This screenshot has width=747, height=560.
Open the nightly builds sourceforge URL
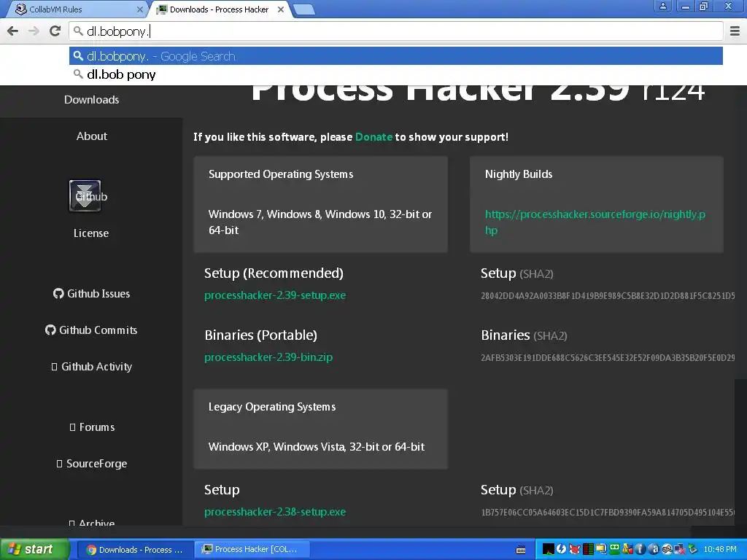click(x=595, y=222)
